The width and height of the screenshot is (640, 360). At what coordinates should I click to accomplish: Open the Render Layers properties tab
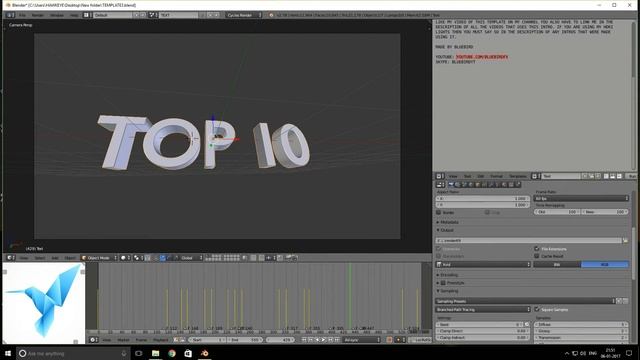[457, 184]
